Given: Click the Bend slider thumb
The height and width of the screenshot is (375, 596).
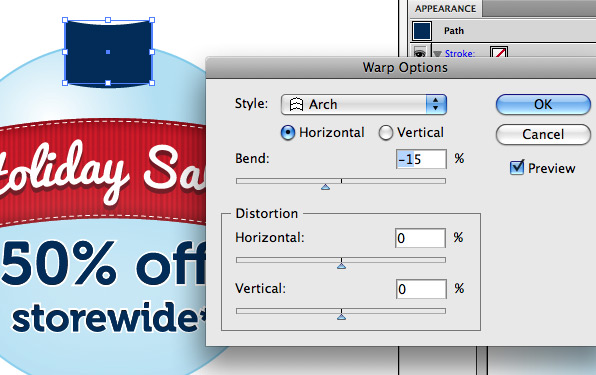Looking at the screenshot, I should coord(325,187).
